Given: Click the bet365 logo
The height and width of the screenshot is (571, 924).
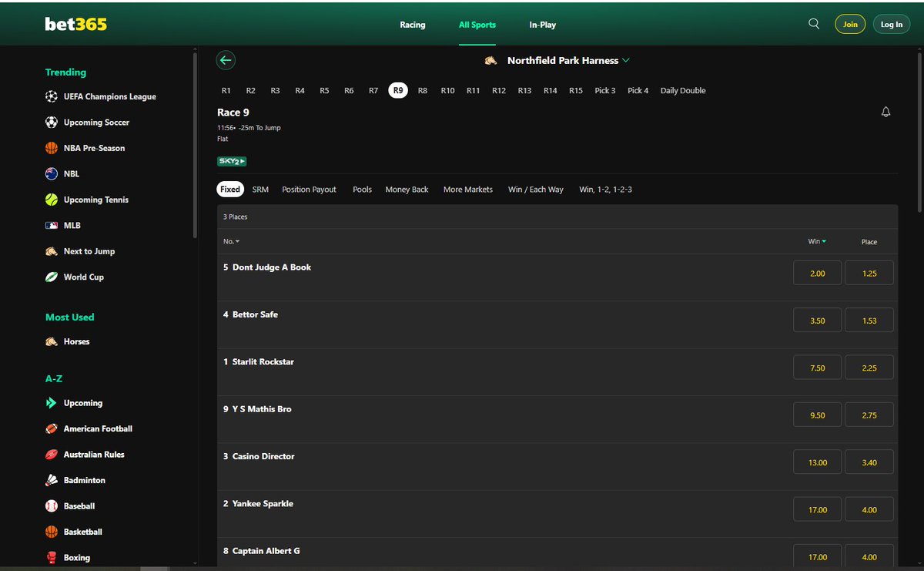Looking at the screenshot, I should tap(76, 24).
